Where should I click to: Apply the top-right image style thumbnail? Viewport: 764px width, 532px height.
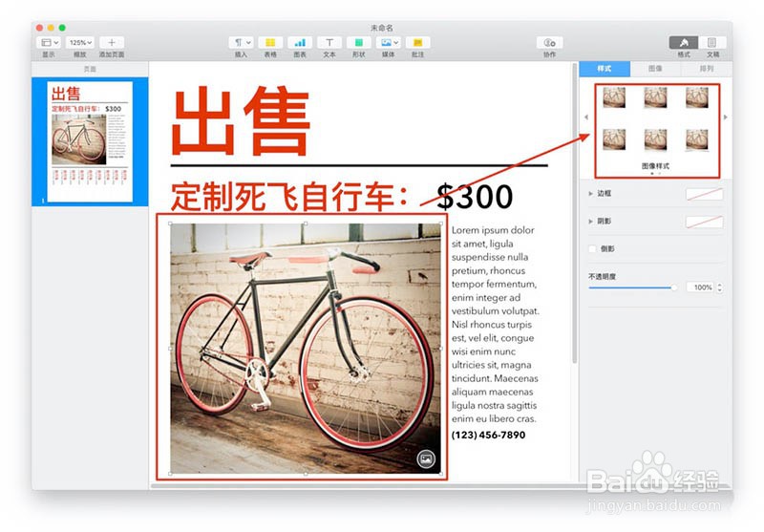(x=697, y=97)
